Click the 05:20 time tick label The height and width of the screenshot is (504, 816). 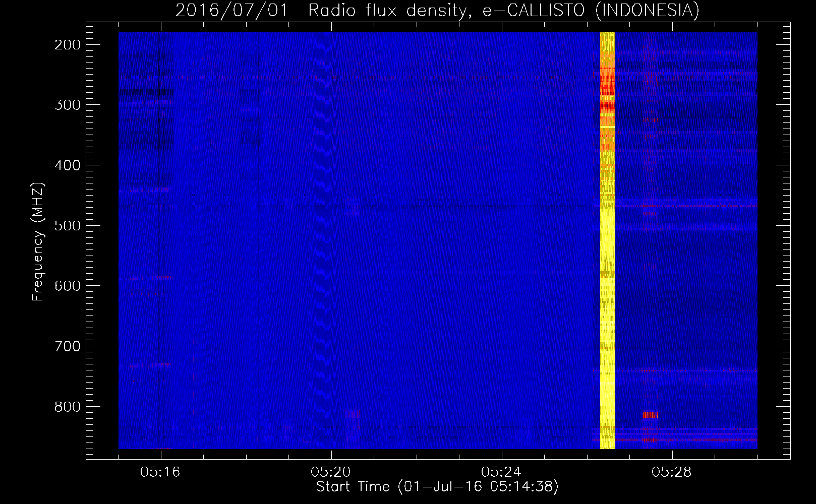pos(331,472)
